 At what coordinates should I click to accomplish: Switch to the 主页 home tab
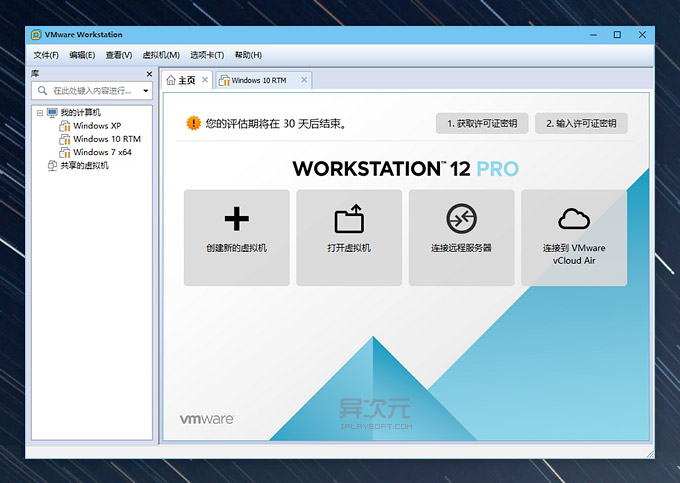pos(187,80)
